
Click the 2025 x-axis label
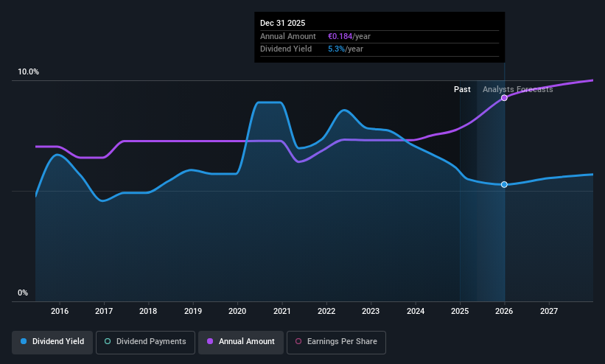tap(460, 311)
